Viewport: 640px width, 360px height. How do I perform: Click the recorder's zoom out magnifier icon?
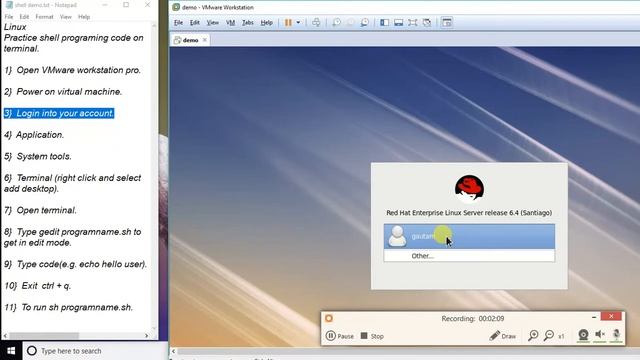coord(549,336)
